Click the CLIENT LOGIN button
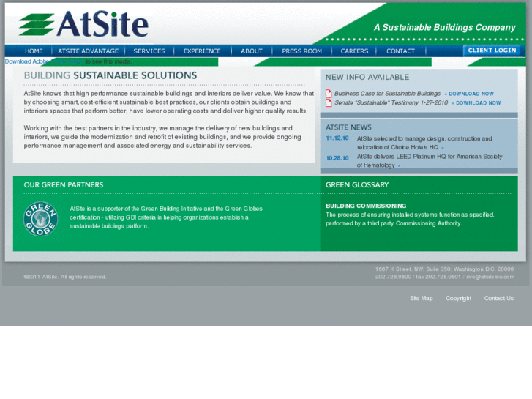The height and width of the screenshot is (399, 532). pos(492,51)
